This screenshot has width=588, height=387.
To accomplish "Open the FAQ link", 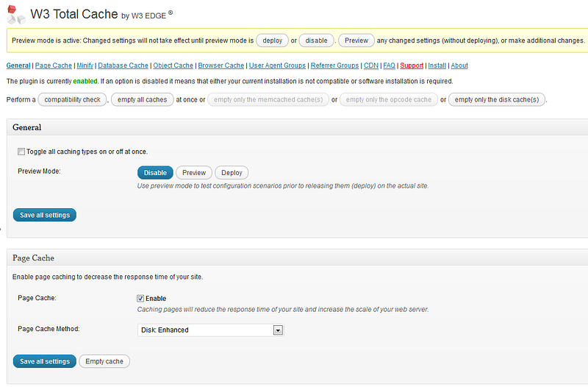I will point(389,65).
